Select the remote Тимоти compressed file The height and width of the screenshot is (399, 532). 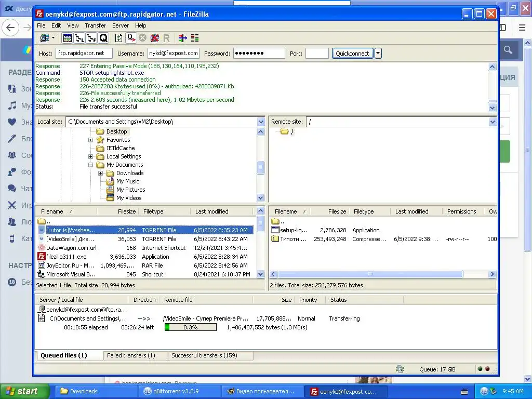(x=383, y=239)
